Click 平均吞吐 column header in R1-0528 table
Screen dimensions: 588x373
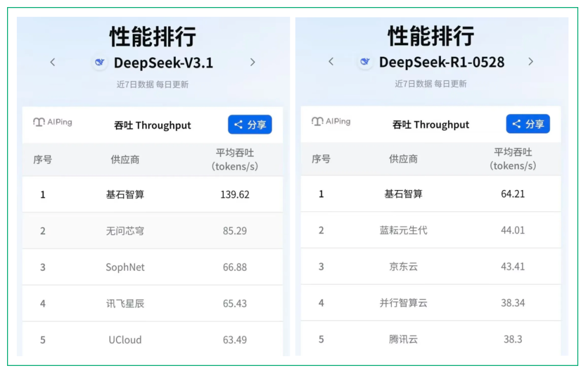tap(513, 159)
